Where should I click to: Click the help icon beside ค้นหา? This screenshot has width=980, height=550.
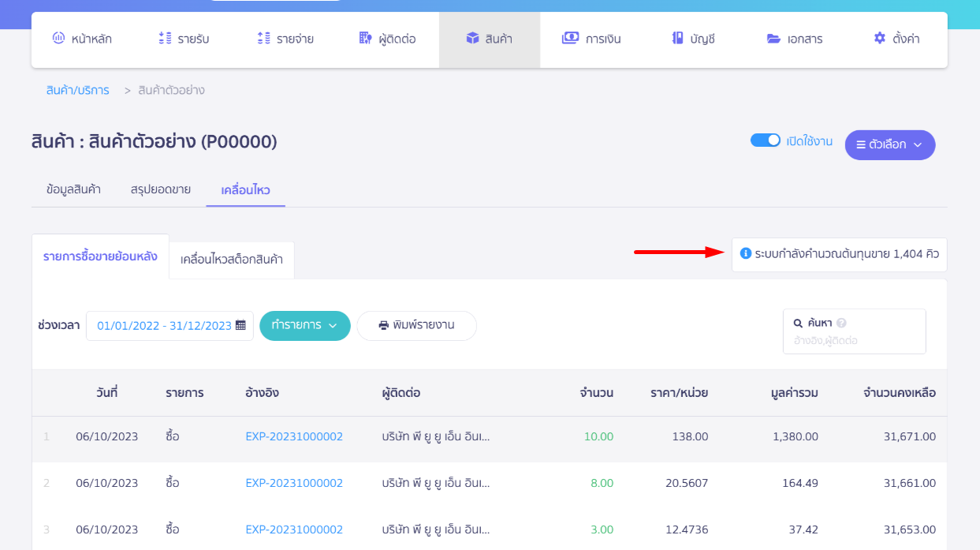841,323
